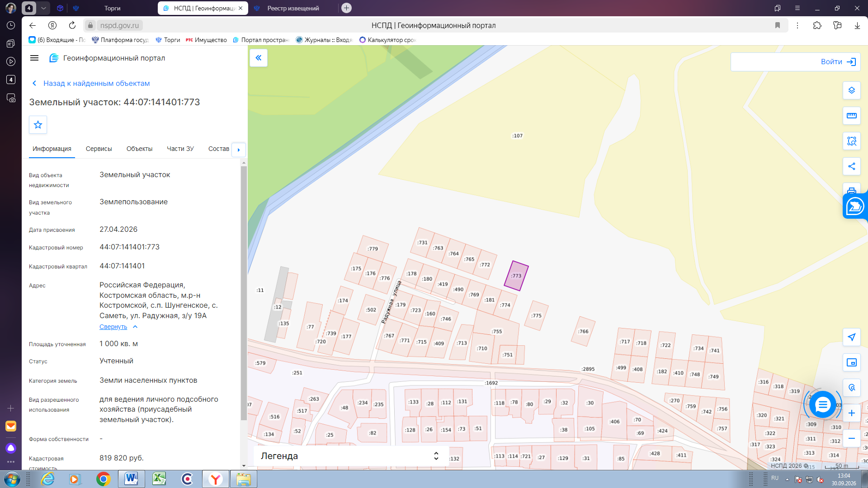Open the tab group dropdown arrow
Image resolution: width=868 pixels, height=488 pixels.
coord(43,8)
